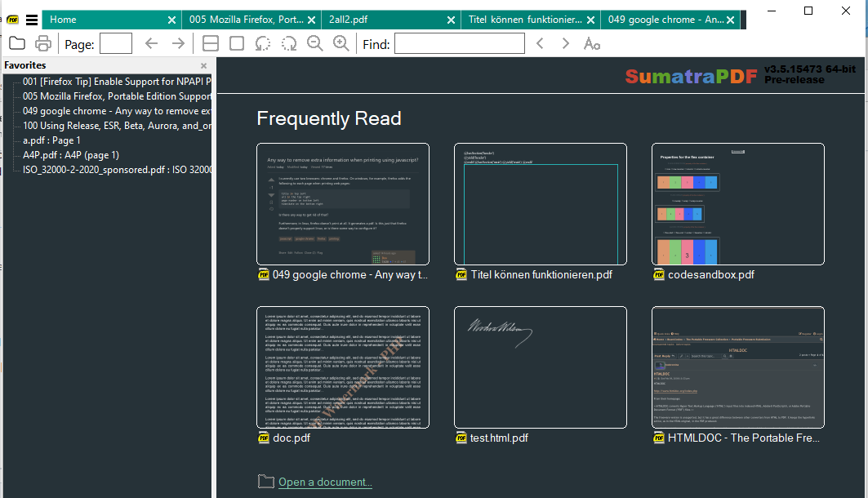This screenshot has width=868, height=498.
Task: Click previous page arrow
Action: pos(153,44)
